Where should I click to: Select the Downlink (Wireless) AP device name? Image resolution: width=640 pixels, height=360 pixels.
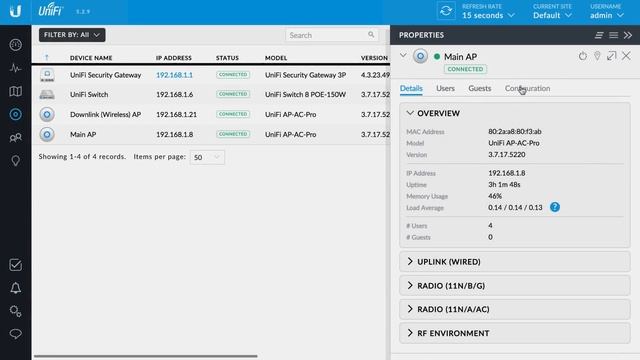(105, 115)
